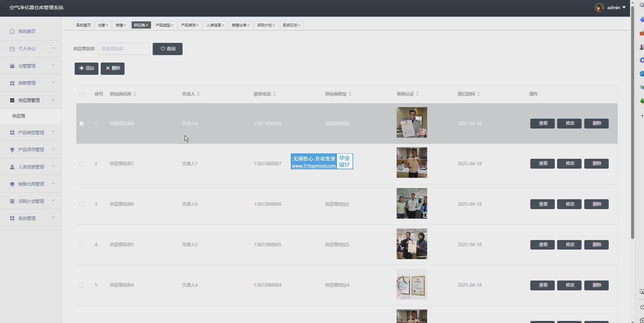The height and width of the screenshot is (323, 644).
Task: Toggle the select-all checkbox in table header
Action: [x=81, y=94]
